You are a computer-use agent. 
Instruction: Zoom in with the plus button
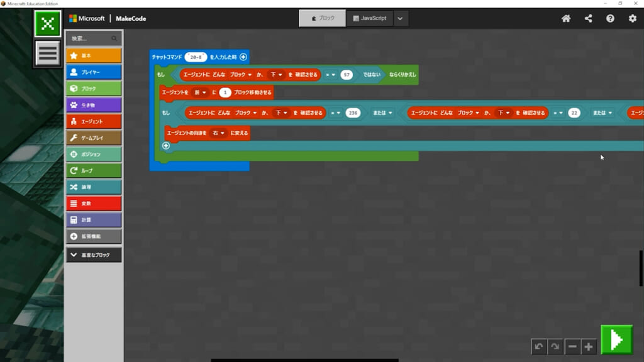click(588, 346)
